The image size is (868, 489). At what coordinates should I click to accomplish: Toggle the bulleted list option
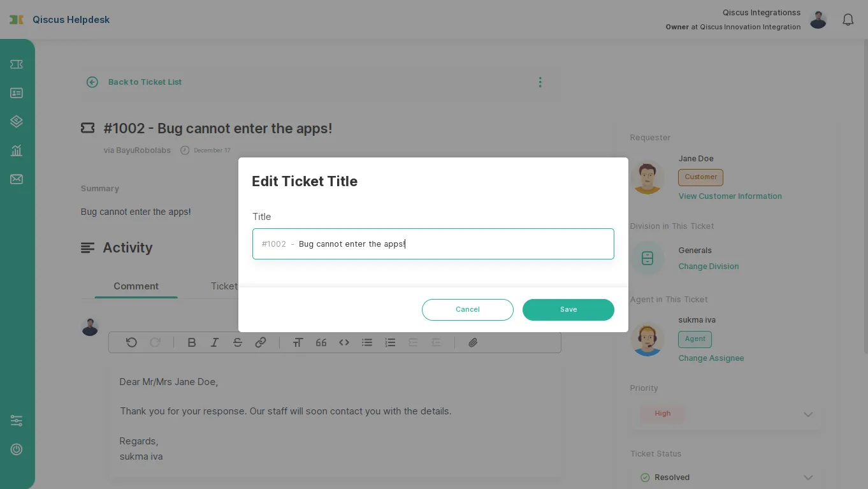(x=367, y=342)
